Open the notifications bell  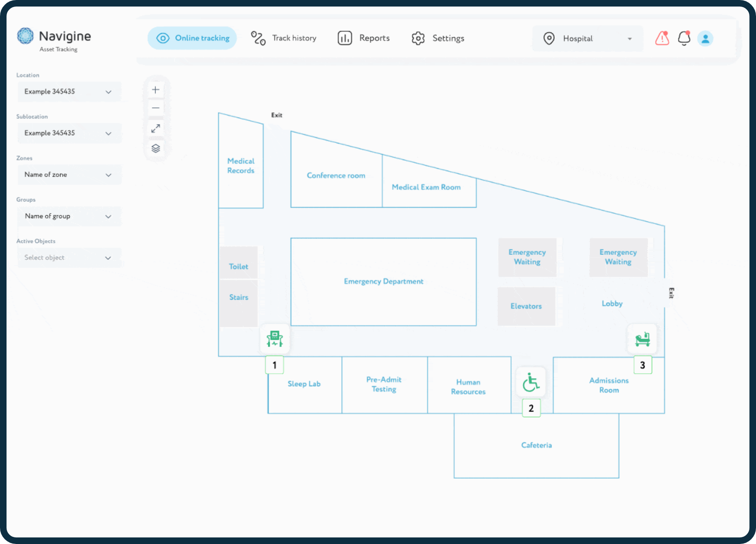coord(684,38)
